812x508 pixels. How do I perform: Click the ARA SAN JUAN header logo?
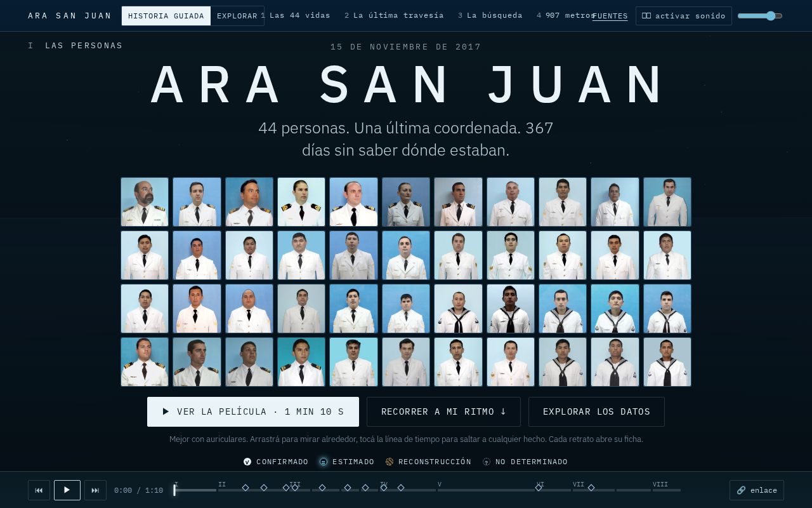point(70,16)
